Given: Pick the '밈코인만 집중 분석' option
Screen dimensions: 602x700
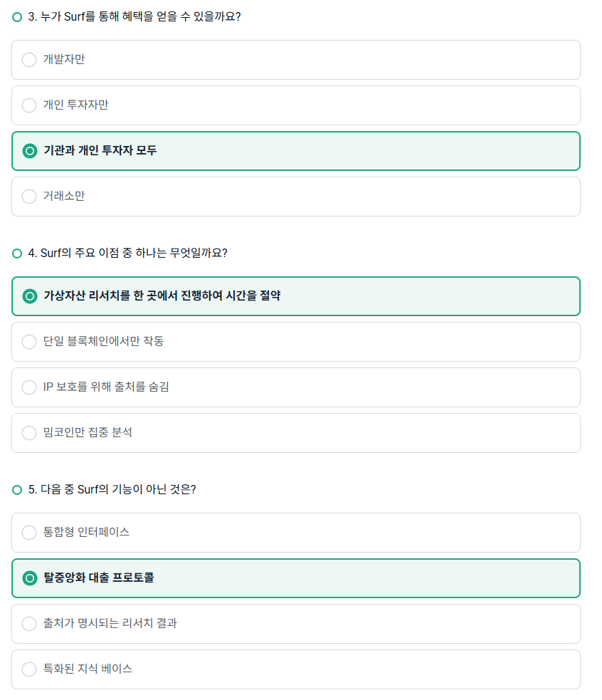Looking at the screenshot, I should (296, 433).
